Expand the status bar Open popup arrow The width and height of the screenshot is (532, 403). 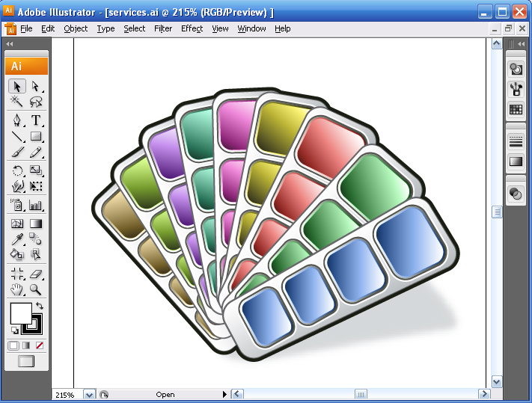(x=224, y=394)
